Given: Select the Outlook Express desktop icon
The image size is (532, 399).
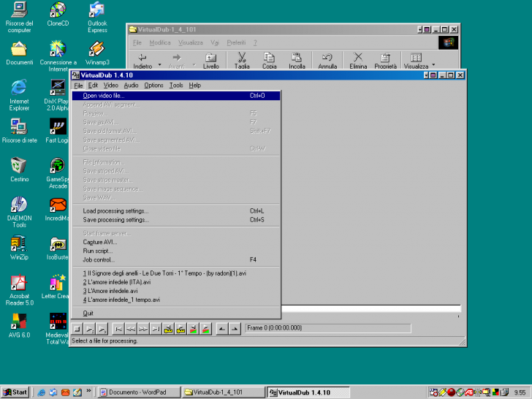Looking at the screenshot, I should tap(97, 17).
